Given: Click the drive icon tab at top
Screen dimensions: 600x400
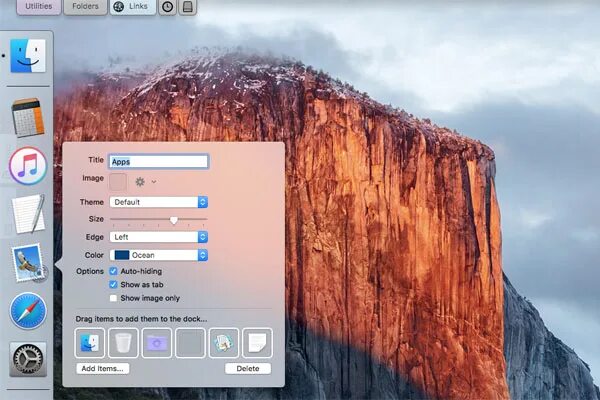Looking at the screenshot, I should 188,7.
